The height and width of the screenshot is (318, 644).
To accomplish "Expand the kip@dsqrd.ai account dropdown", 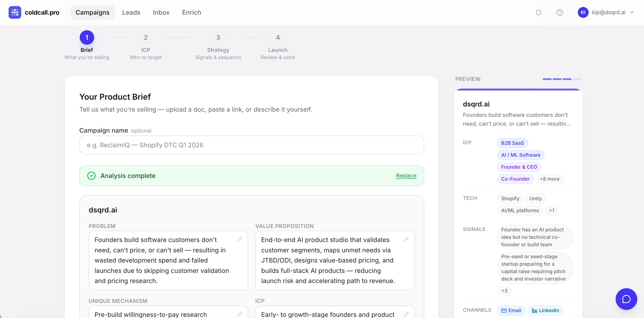I will [x=632, y=12].
